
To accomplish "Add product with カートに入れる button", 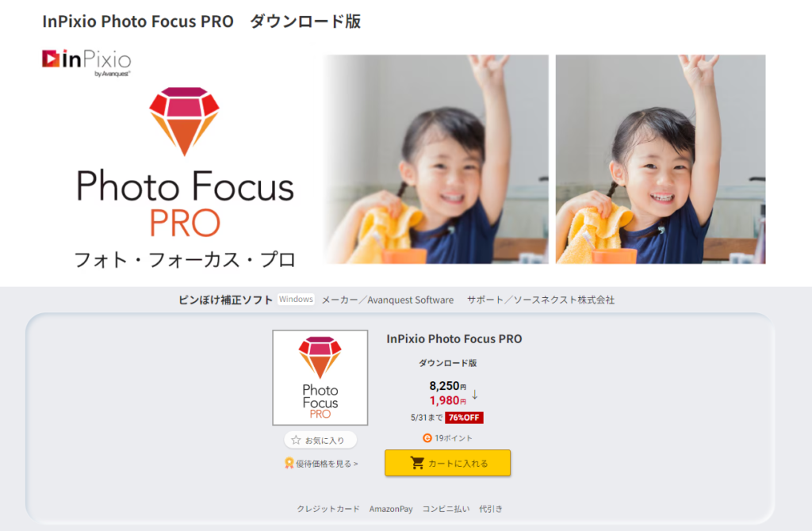I will 447,463.
